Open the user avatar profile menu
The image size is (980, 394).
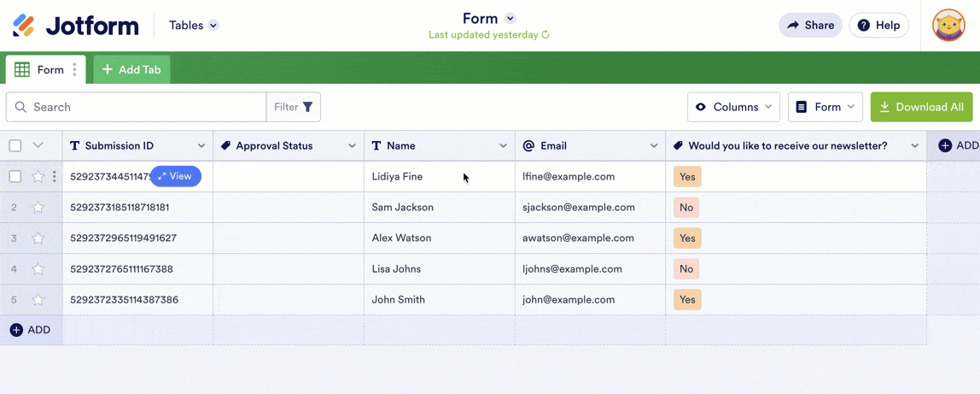pyautogui.click(x=948, y=26)
